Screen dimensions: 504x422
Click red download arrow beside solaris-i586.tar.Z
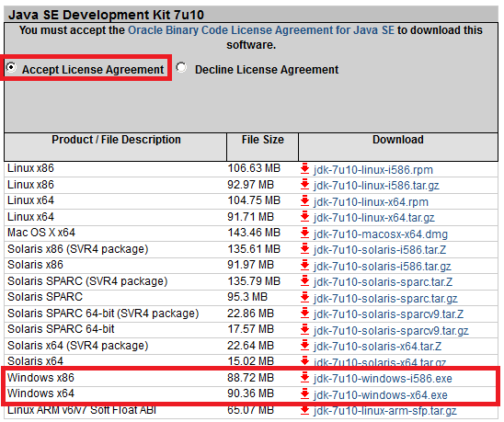click(x=304, y=249)
